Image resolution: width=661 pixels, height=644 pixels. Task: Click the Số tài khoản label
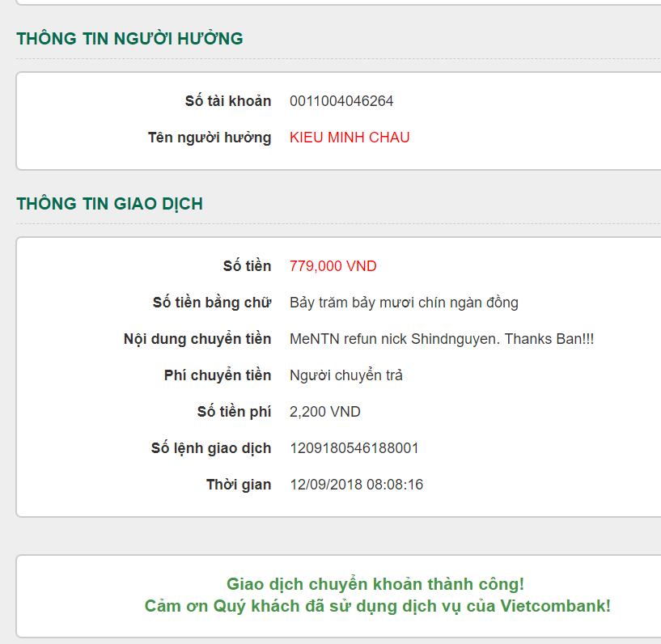(227, 101)
